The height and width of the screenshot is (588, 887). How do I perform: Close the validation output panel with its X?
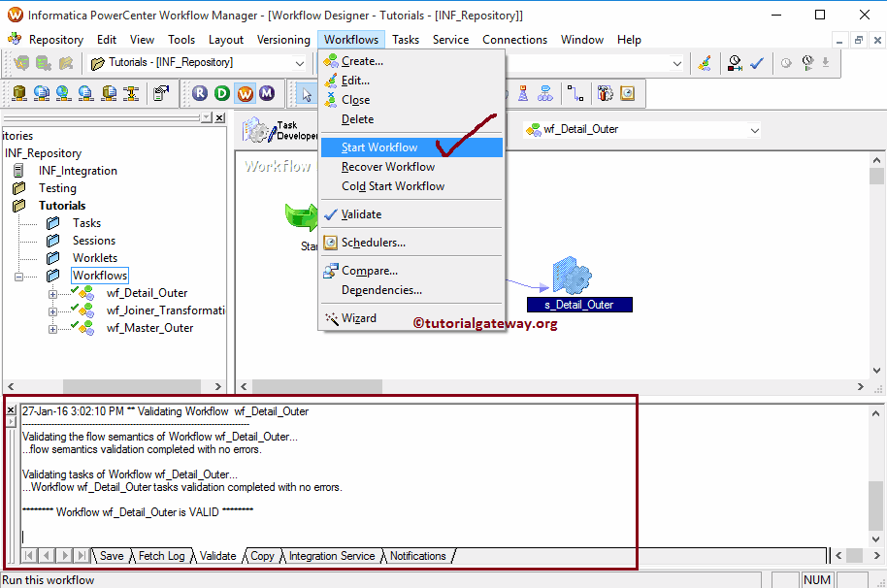pos(10,408)
